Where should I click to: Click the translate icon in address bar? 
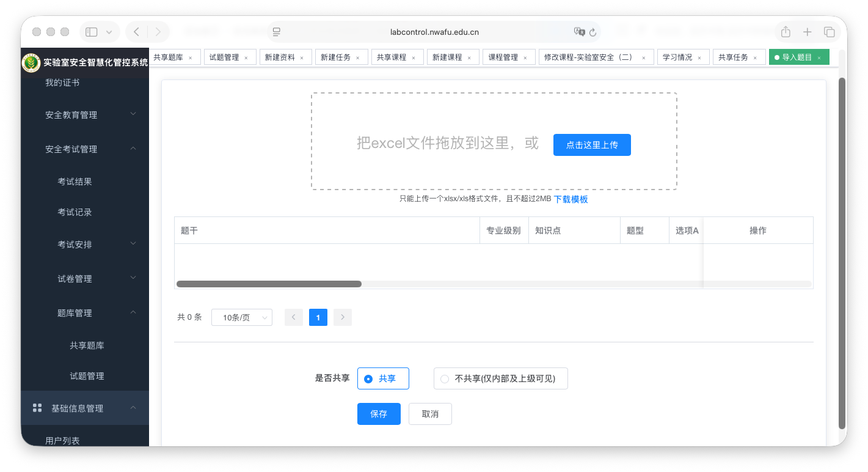tap(579, 32)
